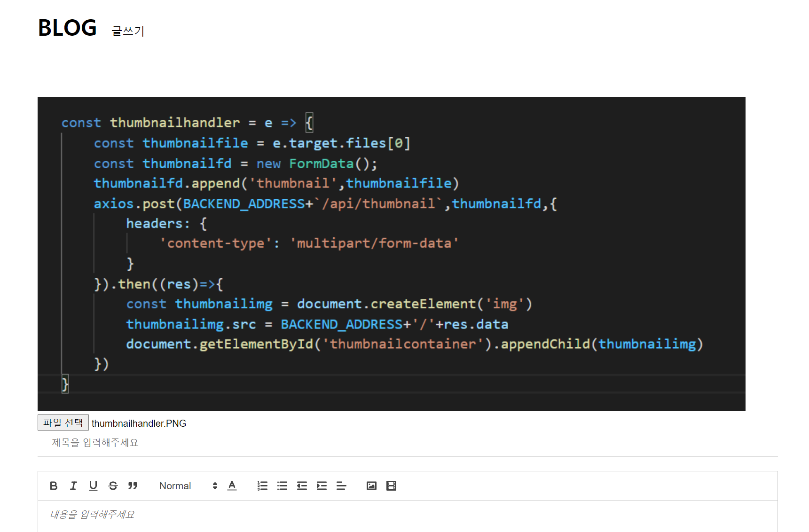Image resolution: width=809 pixels, height=532 pixels.
Task: Insert a video into the post
Action: coord(391,485)
